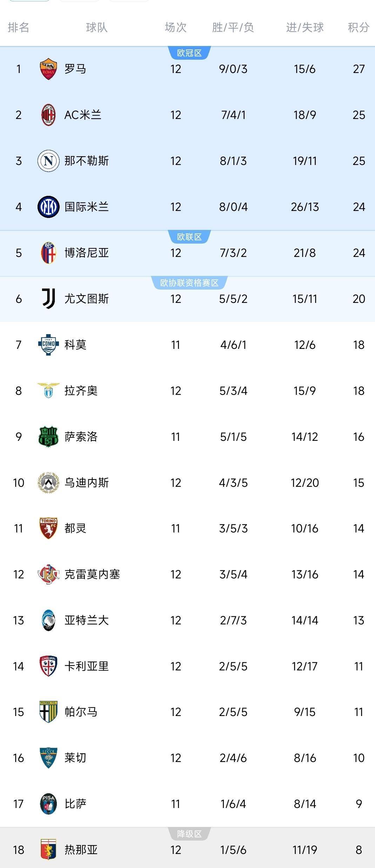Tap the AC Milan team logo
Viewport: 375px width, 868px height.
coord(48,115)
